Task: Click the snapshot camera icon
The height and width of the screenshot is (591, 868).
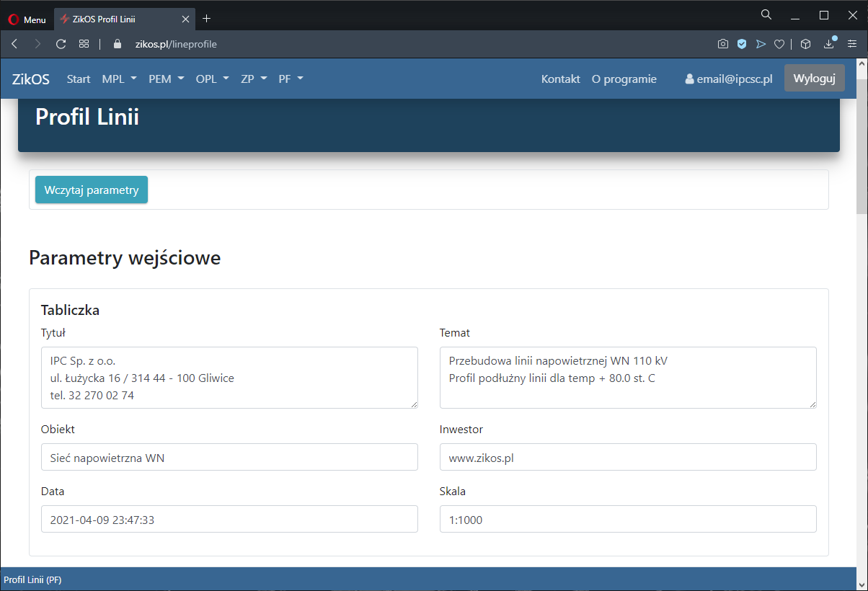Action: tap(722, 44)
